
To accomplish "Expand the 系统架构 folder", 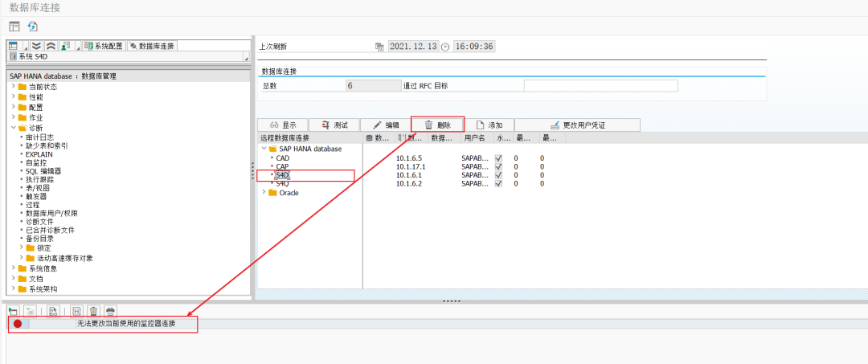I will 14,288.
